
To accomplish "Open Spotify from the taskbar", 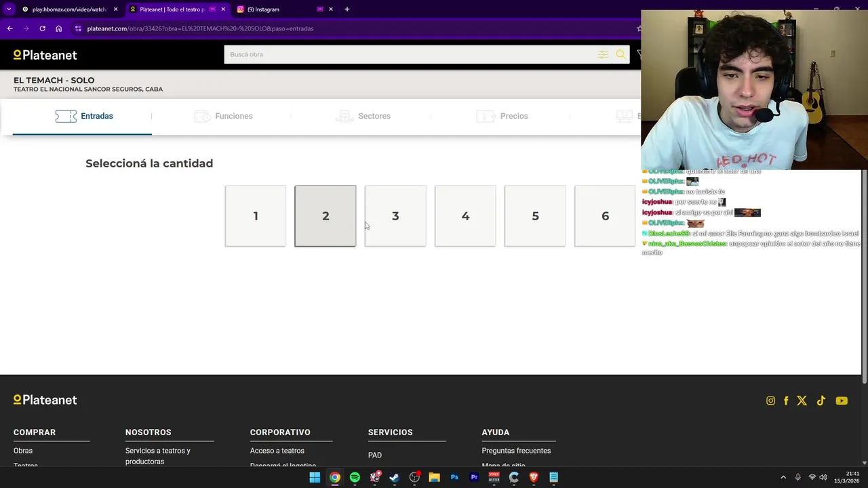I will pos(355,477).
